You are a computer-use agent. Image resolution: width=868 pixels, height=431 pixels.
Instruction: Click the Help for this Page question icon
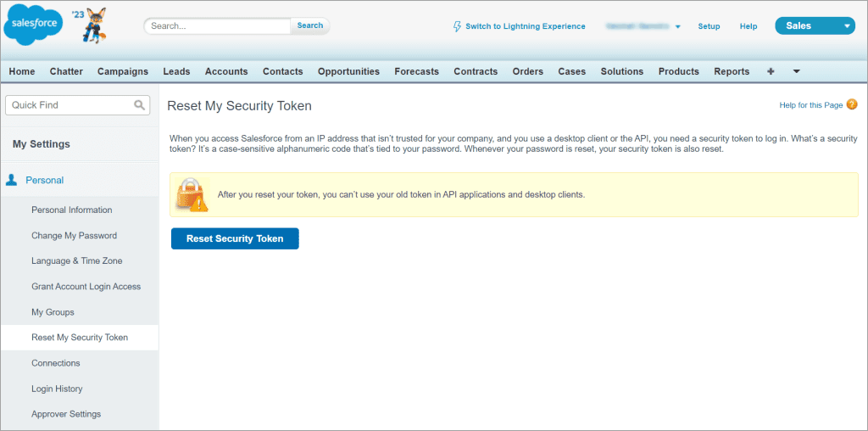click(x=852, y=104)
